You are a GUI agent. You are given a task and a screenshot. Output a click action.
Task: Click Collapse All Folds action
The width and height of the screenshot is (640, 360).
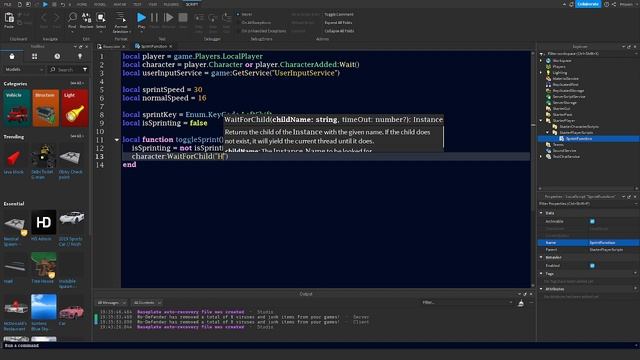[x=339, y=31]
